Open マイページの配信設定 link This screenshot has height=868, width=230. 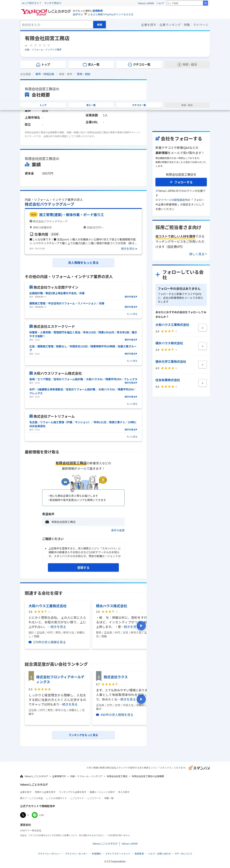172,200
